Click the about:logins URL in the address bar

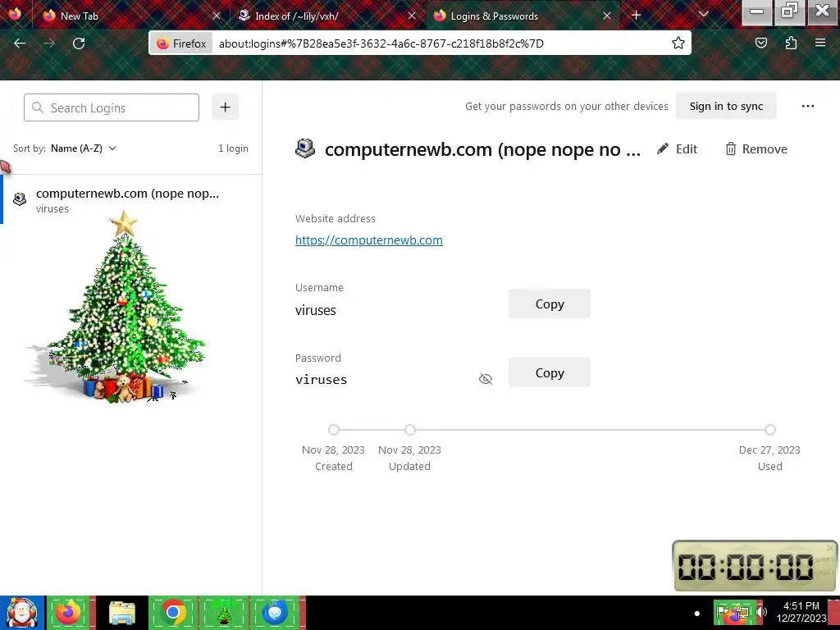381,43
